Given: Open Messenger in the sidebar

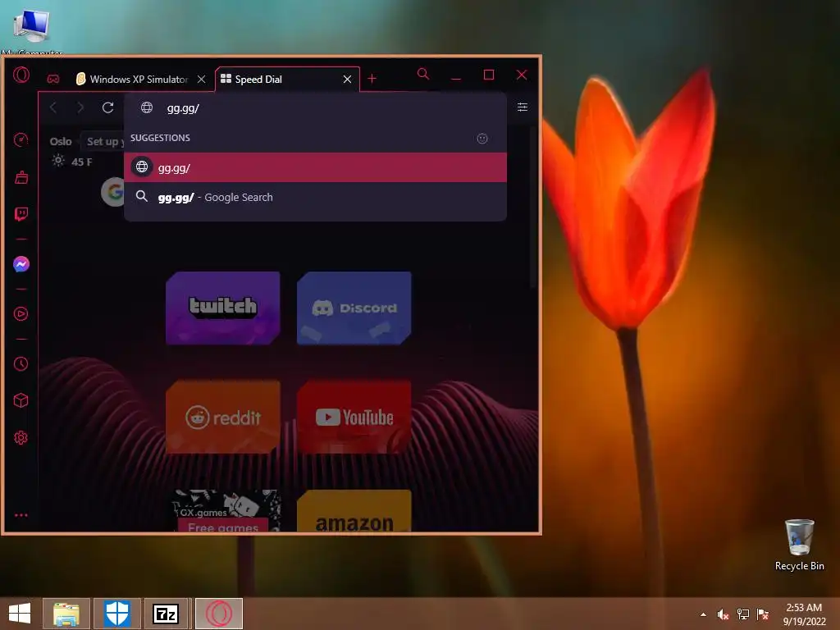Looking at the screenshot, I should pyautogui.click(x=21, y=264).
